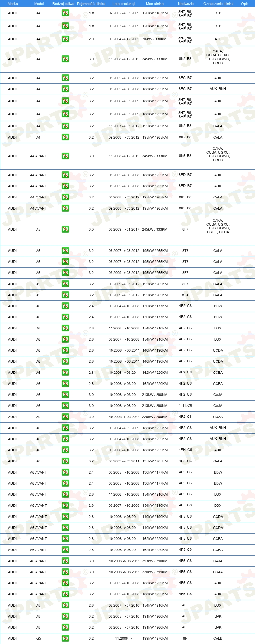Click fuel icon in A6 AVANT 06.2007 BDX row
255x644 pixels.
point(65,505)
